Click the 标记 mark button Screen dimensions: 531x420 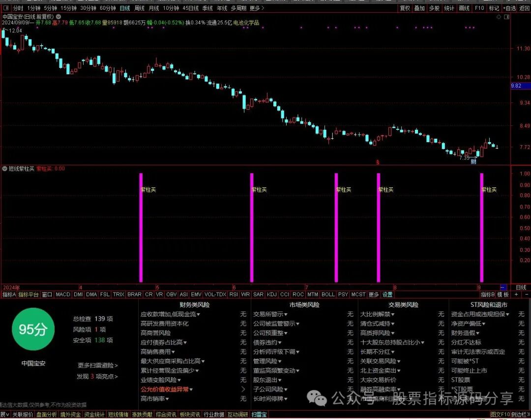(494, 8)
